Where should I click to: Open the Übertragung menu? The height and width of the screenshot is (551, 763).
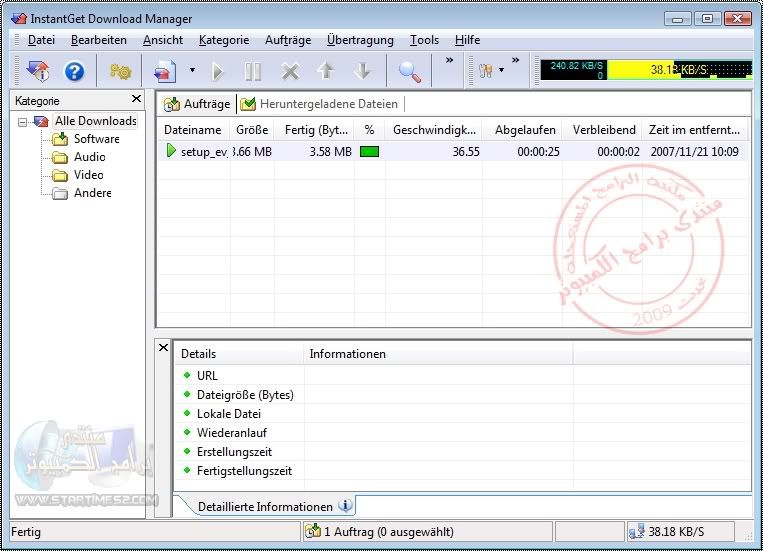(360, 40)
